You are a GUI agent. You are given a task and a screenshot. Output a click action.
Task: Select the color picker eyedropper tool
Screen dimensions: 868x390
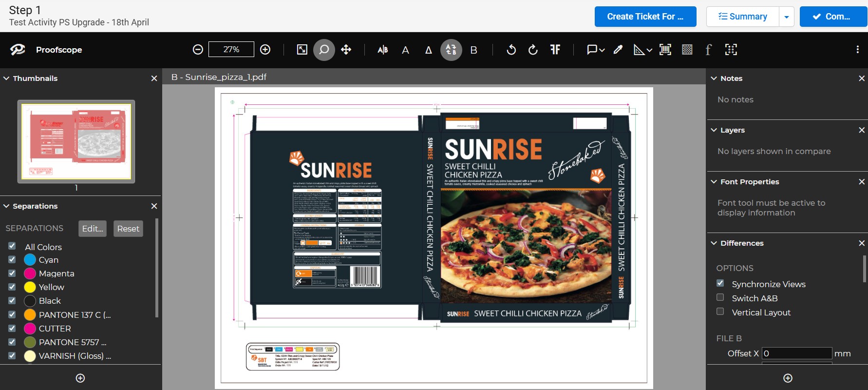(618, 50)
